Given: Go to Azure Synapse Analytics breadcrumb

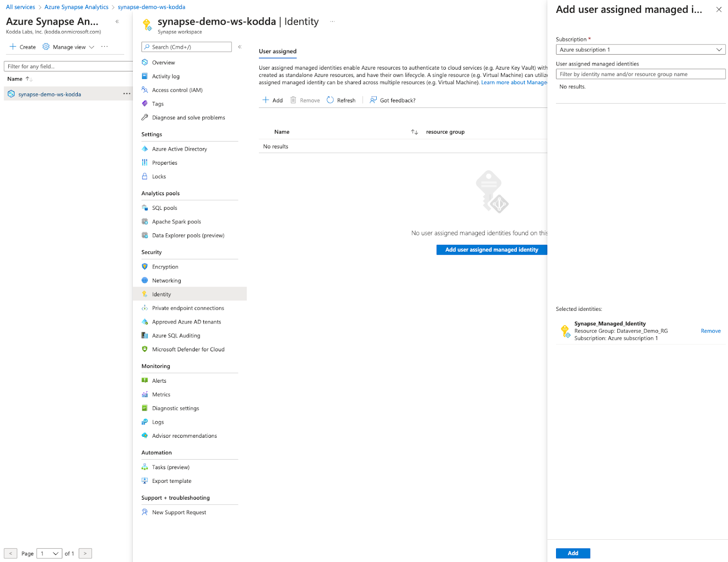Looking at the screenshot, I should pos(76,7).
